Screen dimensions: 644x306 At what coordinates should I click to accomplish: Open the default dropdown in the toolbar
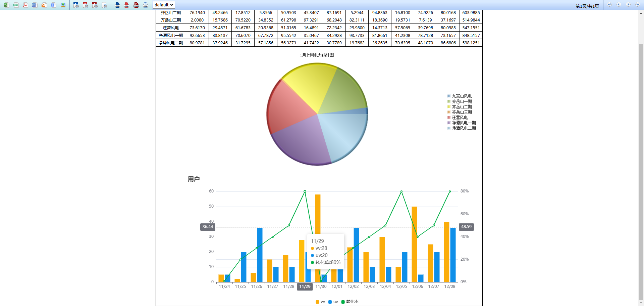(164, 5)
